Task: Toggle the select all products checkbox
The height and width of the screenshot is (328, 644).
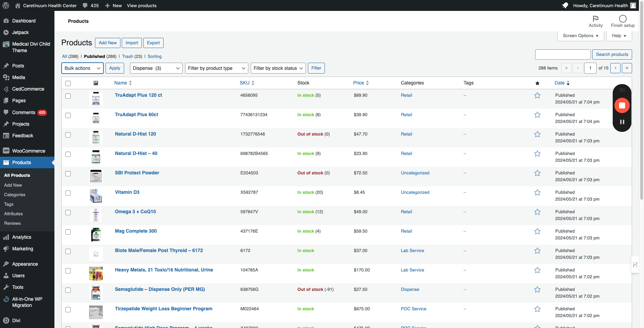Action: 68,83
